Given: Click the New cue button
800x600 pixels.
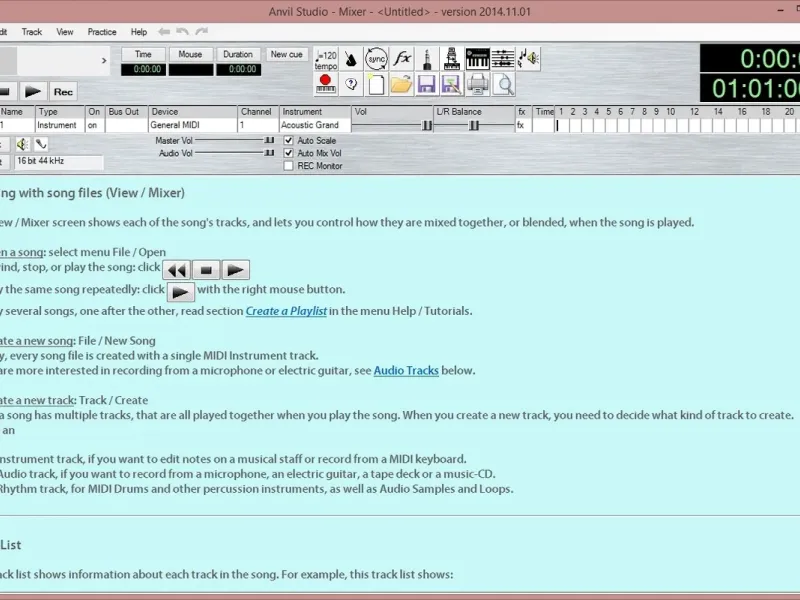Looking at the screenshot, I should point(286,54).
